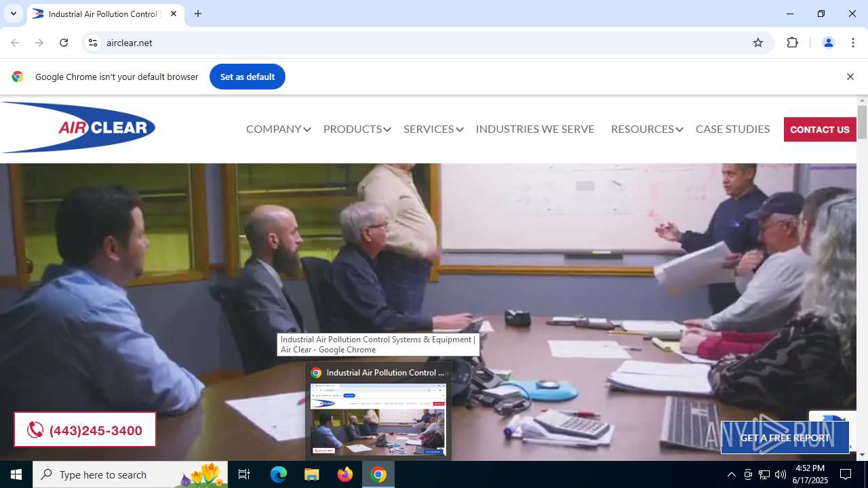
Task: Go back to previous page
Action: pos(15,43)
